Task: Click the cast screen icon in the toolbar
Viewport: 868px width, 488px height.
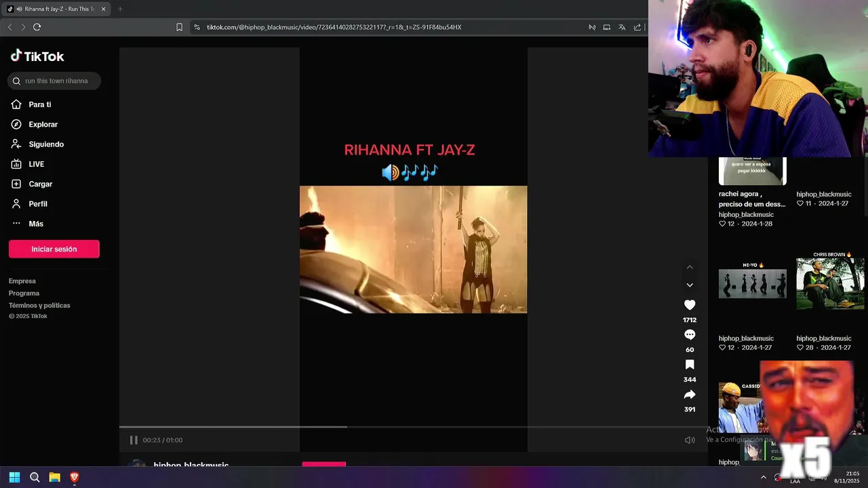Action: 607,27
